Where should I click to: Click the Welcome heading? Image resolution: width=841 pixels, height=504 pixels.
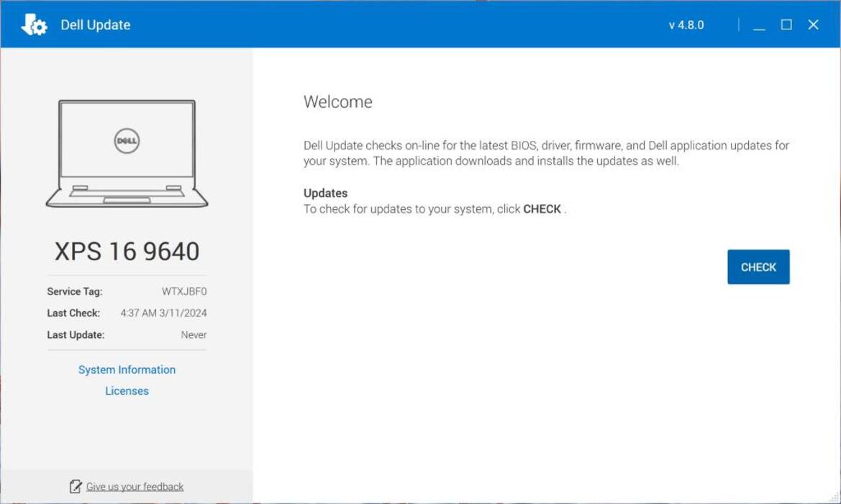pos(338,102)
